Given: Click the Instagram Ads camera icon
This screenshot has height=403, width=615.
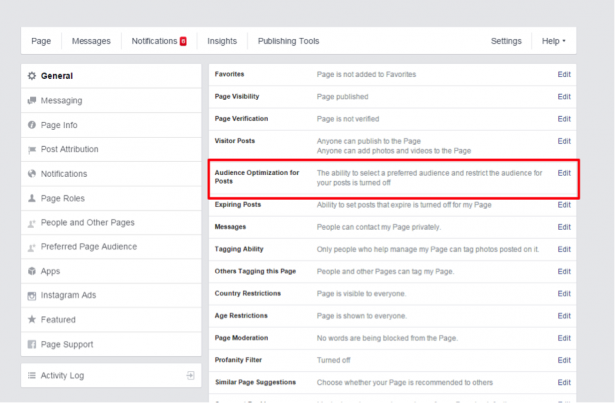Looking at the screenshot, I should click(x=32, y=295).
